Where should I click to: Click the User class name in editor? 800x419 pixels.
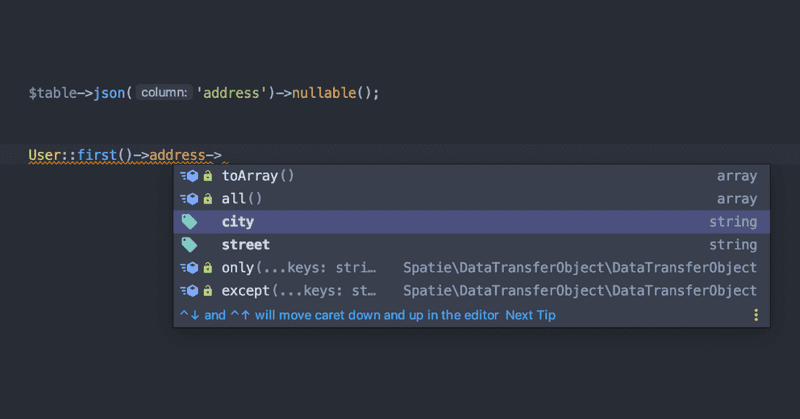45,155
